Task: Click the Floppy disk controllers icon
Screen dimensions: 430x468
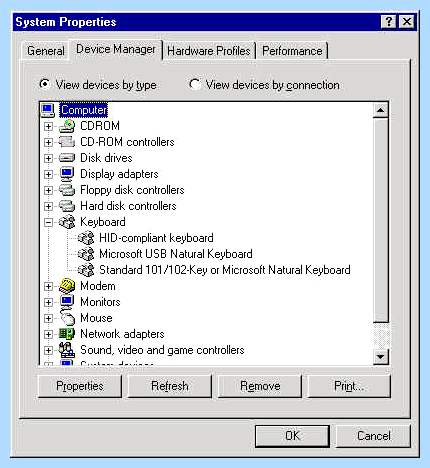Action: (x=67, y=190)
